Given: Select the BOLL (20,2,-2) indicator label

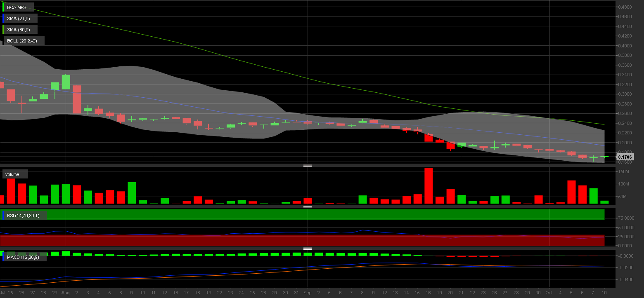Looking at the screenshot, I should [x=24, y=41].
